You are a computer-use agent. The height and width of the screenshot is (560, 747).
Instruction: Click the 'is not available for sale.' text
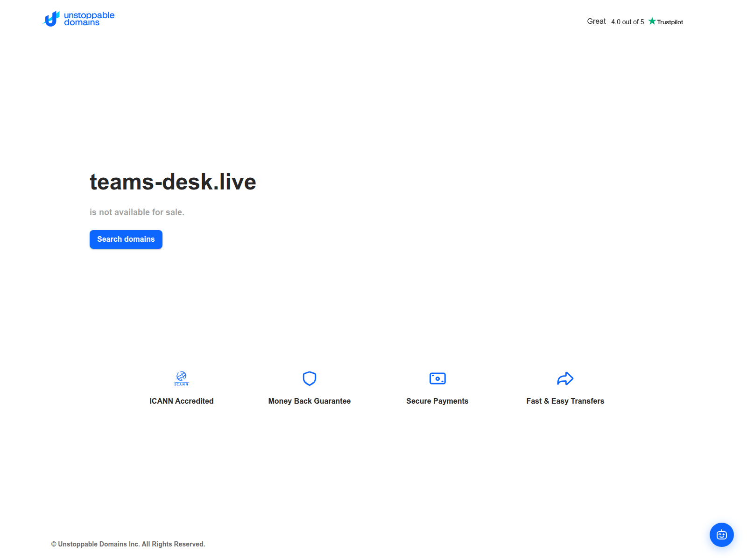tap(137, 212)
